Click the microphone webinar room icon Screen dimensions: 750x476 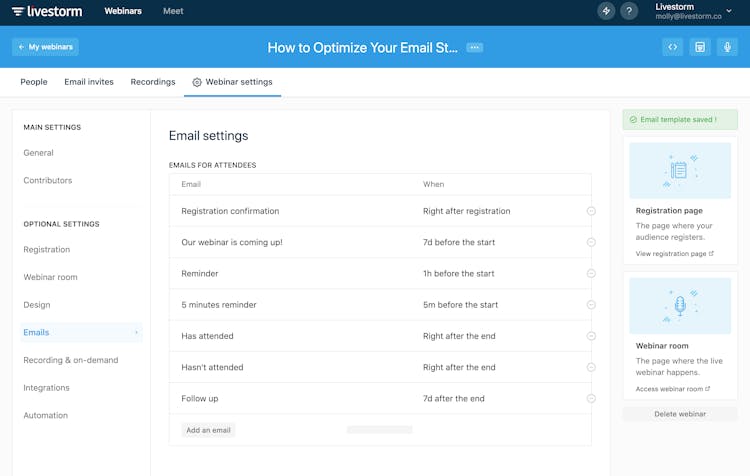727,47
